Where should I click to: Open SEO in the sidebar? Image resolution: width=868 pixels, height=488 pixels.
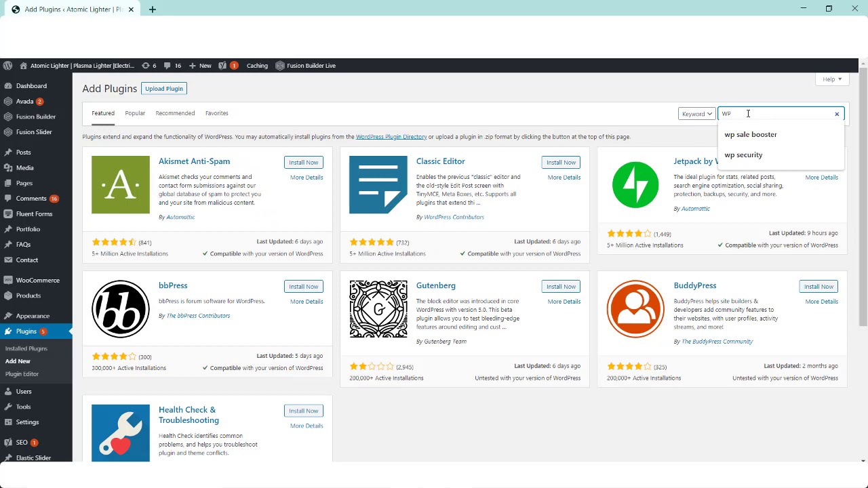(x=22, y=443)
